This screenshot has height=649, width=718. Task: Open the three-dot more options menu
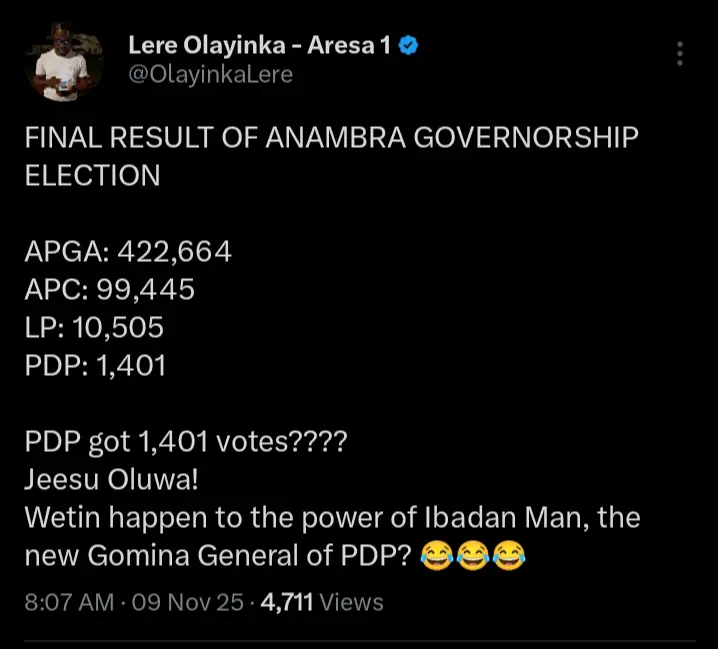click(680, 54)
